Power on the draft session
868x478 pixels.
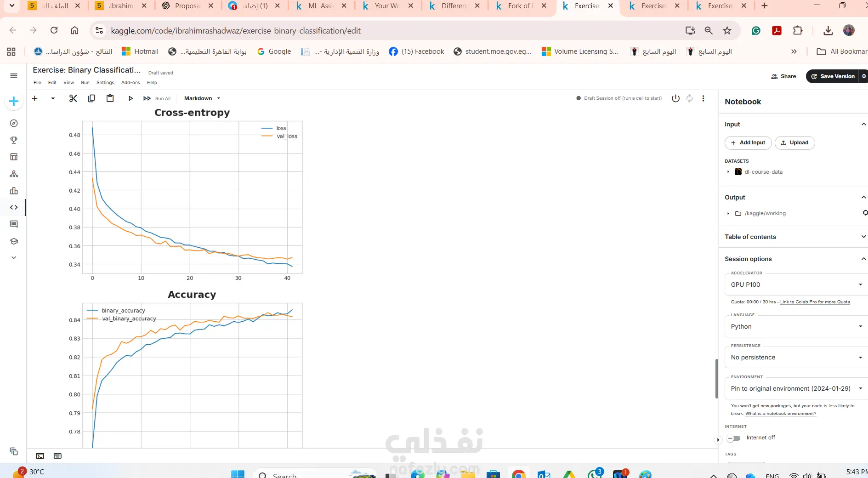point(675,98)
